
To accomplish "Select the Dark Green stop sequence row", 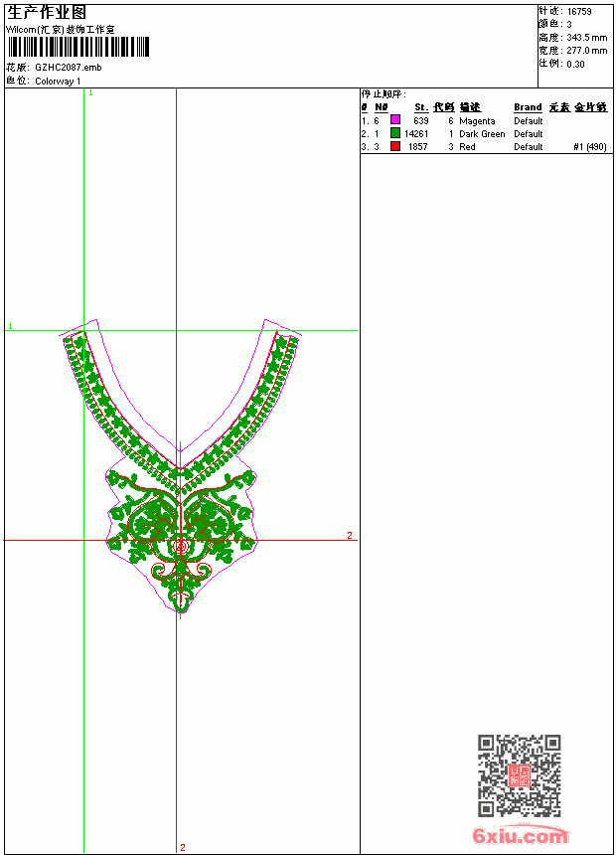I will (x=484, y=133).
